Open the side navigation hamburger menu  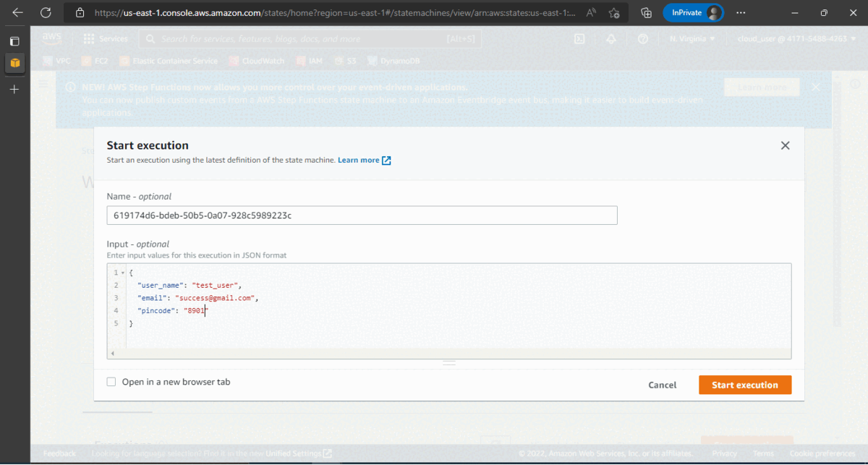[43, 85]
